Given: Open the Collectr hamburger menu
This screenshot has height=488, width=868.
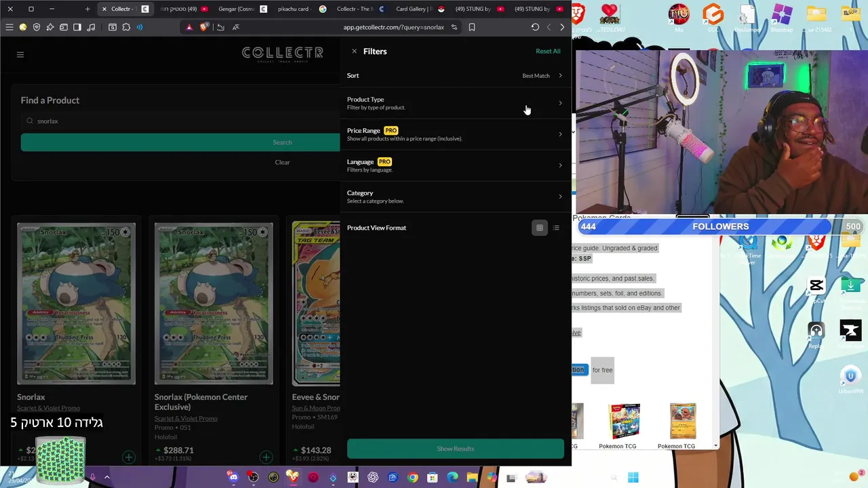Looking at the screenshot, I should (20, 54).
